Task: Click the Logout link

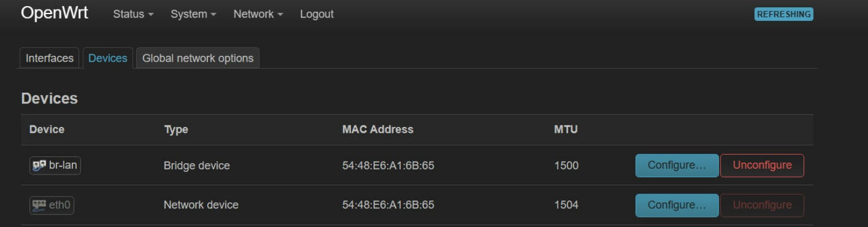Action: [316, 14]
